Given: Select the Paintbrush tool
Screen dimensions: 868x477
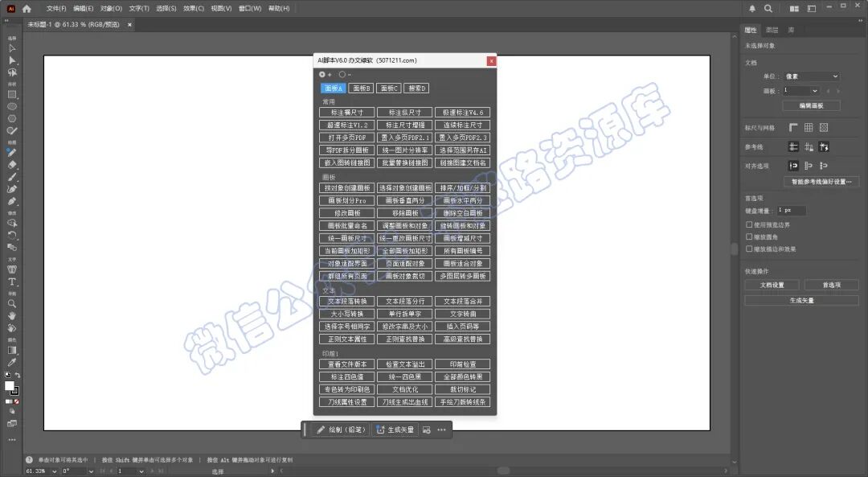Looking at the screenshot, I should point(11,177).
